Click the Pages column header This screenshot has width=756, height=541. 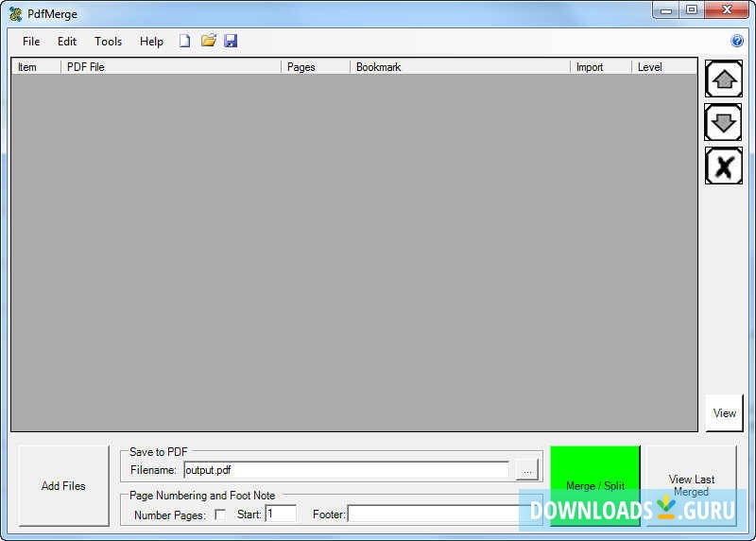[x=316, y=67]
